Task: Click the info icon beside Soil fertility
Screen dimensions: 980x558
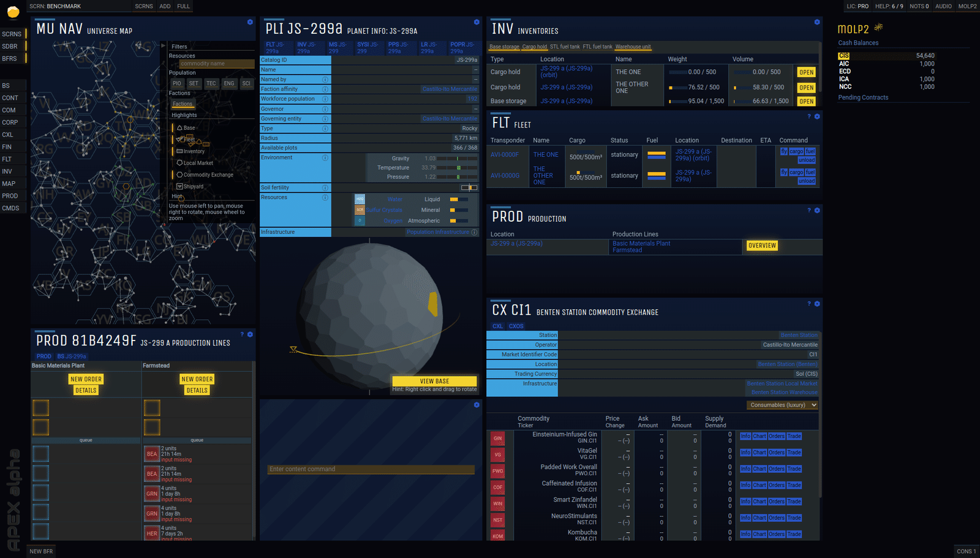Action: coord(325,187)
